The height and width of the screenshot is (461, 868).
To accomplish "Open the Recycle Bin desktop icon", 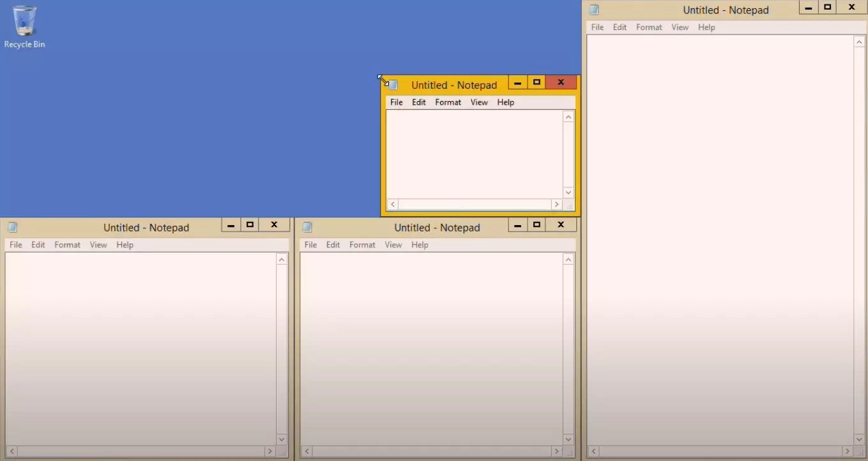I will [x=24, y=27].
